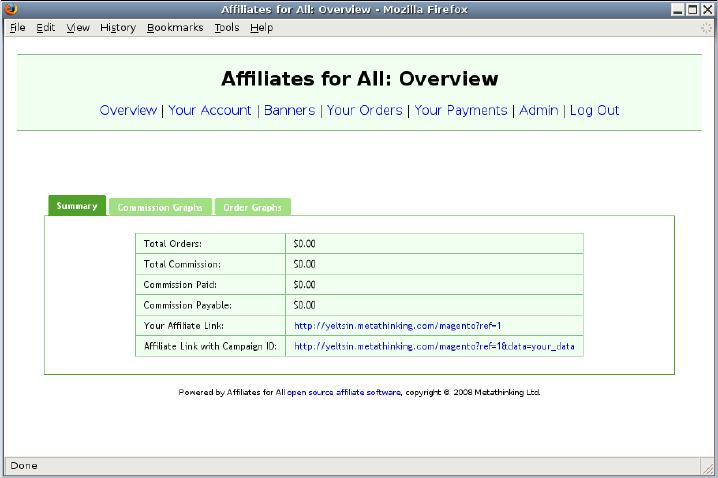Click the $0.00 value for Commission Payable
The image size is (718, 478).
tap(305, 305)
